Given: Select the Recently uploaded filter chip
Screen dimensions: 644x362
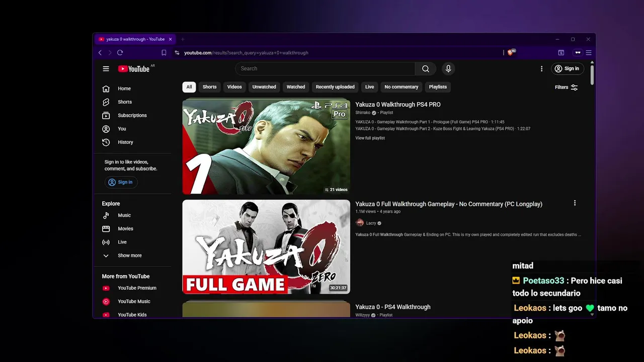Looking at the screenshot, I should pyautogui.click(x=335, y=87).
